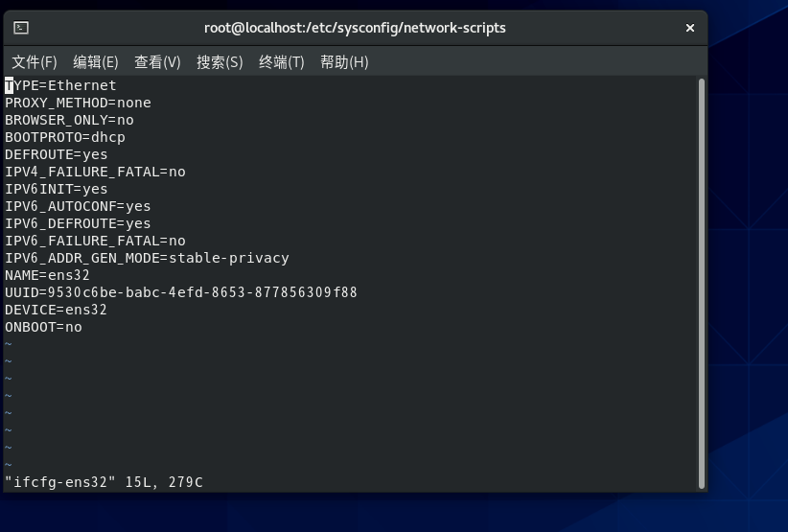Open the 编辑(E) menu
The height and width of the screenshot is (532, 788).
[x=96, y=62]
